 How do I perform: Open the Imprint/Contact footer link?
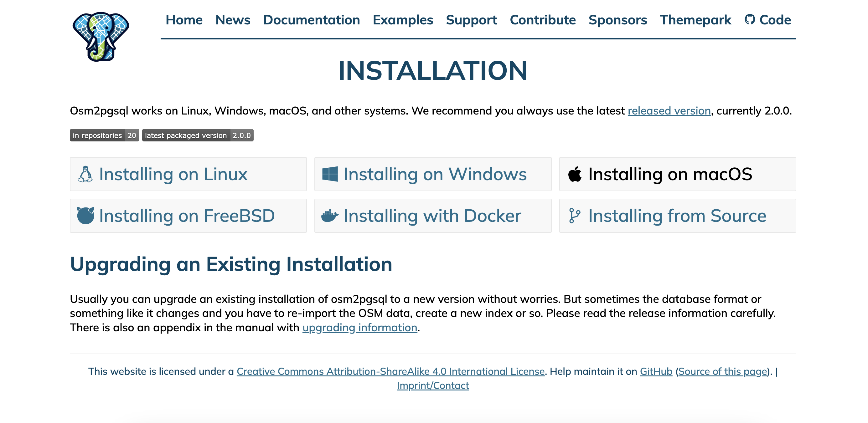pos(433,385)
